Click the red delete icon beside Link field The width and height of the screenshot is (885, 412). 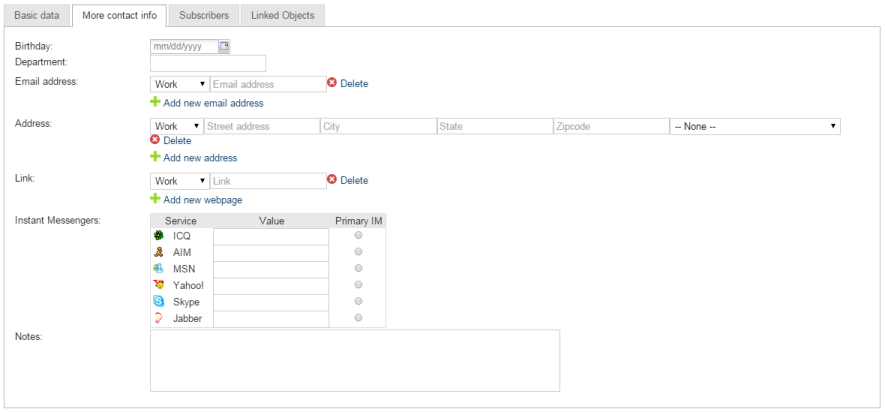(x=332, y=181)
